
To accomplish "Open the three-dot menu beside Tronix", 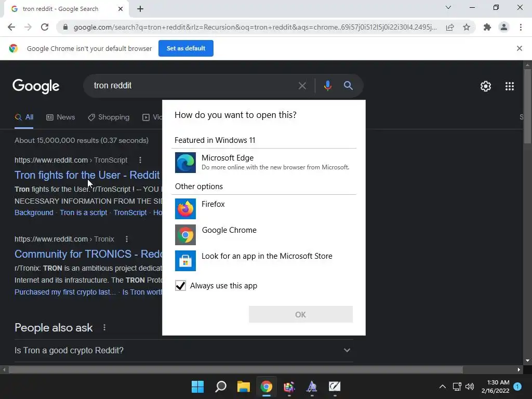I will coord(127,239).
